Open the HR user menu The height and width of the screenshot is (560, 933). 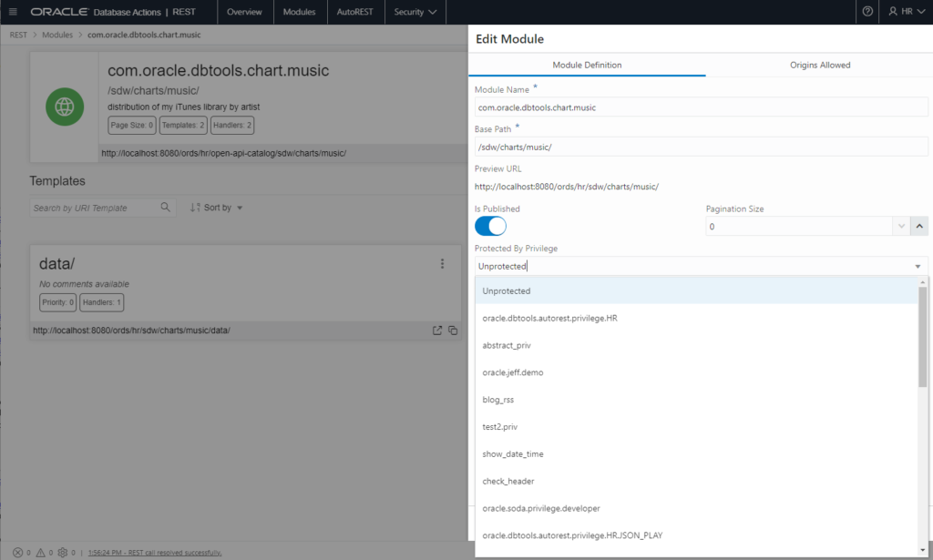(x=907, y=11)
